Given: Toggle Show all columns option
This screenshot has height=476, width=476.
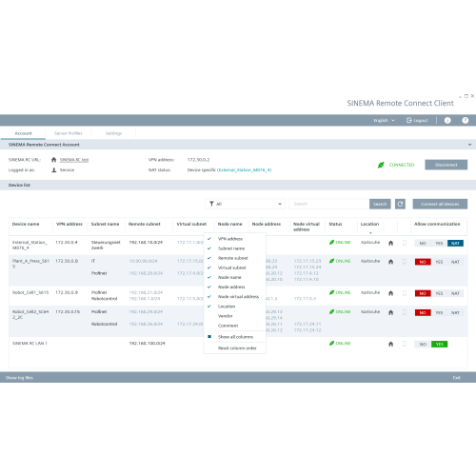Looking at the screenshot, I should coord(234,337).
